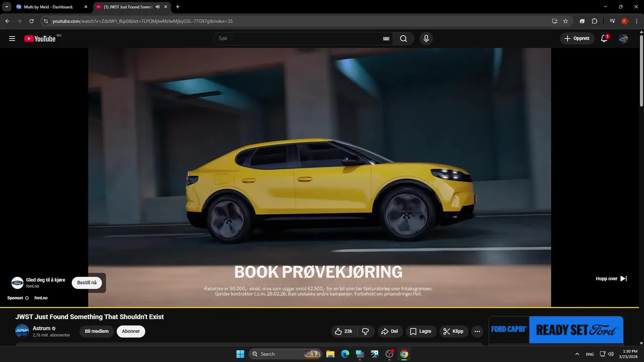Follow the ford.no link beside Sponset
This screenshot has width=644, height=362.
pos(41,298)
